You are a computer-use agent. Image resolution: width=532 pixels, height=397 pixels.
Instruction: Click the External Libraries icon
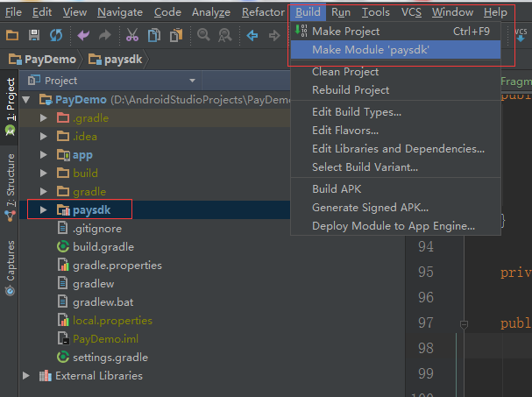click(45, 376)
